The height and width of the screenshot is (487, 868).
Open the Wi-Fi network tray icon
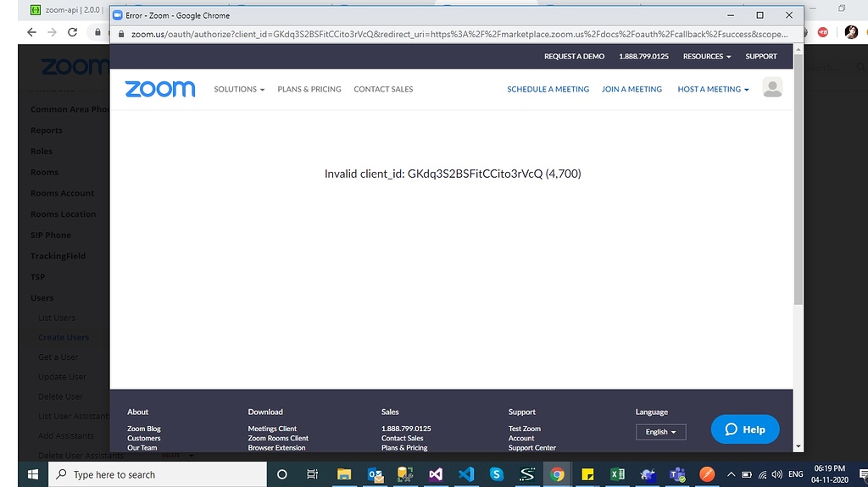762,474
